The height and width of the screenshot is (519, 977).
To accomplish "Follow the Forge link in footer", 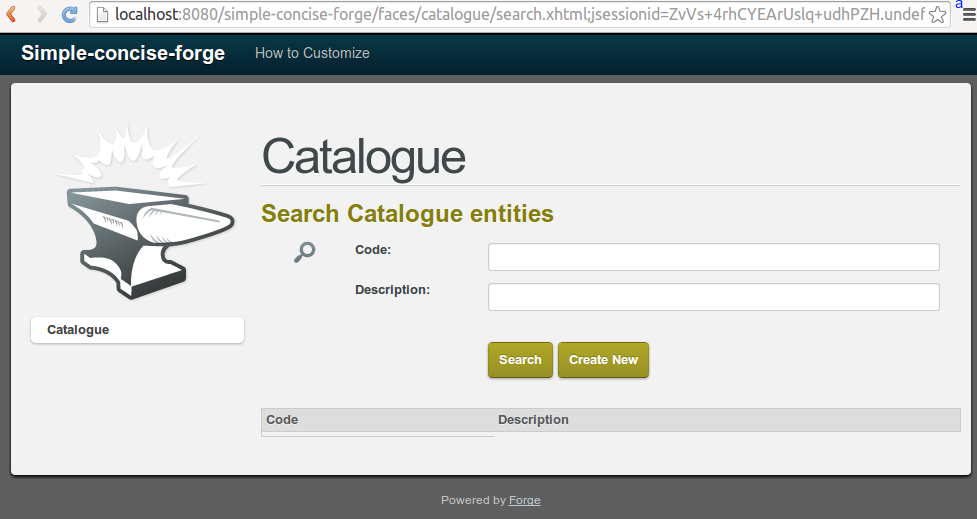I will (524, 500).
